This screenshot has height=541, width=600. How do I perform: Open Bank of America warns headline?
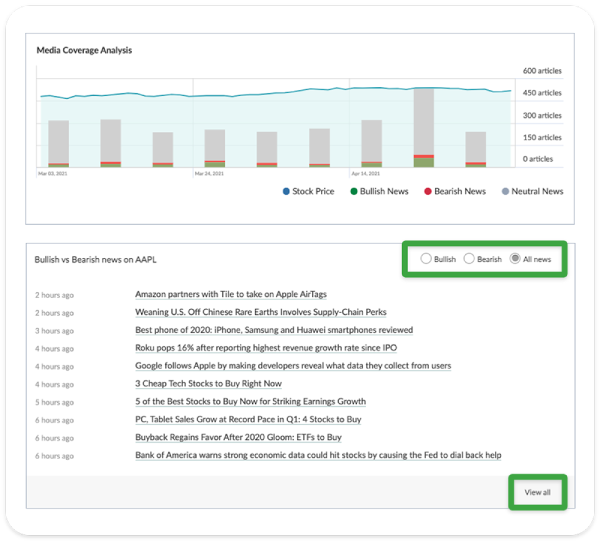pos(318,455)
